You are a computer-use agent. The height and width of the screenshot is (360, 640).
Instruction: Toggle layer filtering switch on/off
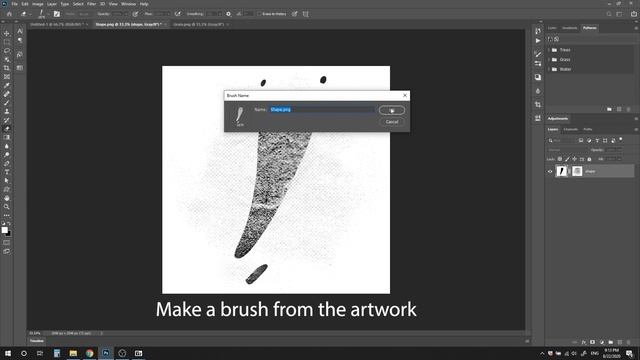point(621,140)
